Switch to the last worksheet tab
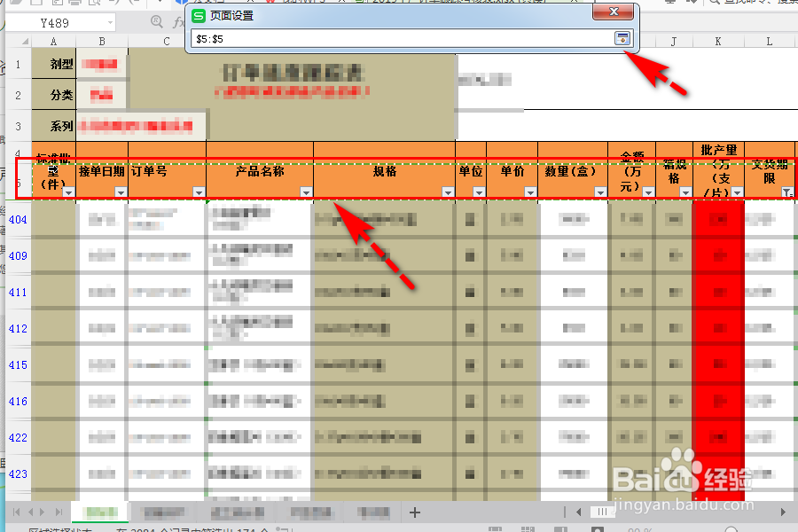 pyautogui.click(x=372, y=512)
